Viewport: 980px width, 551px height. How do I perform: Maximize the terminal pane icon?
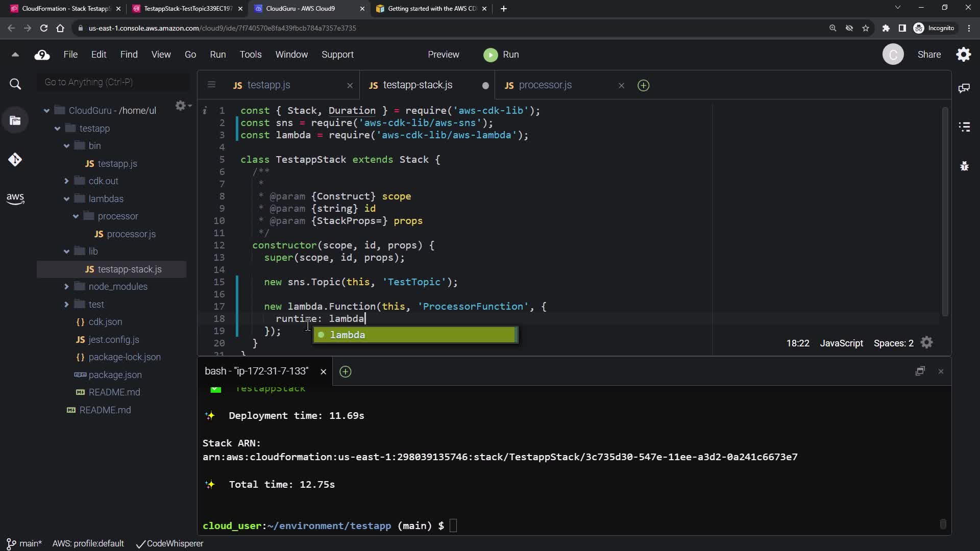click(920, 371)
